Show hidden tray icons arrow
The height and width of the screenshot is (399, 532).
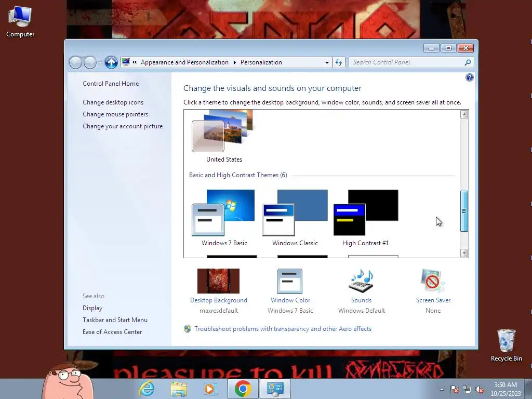point(442,389)
